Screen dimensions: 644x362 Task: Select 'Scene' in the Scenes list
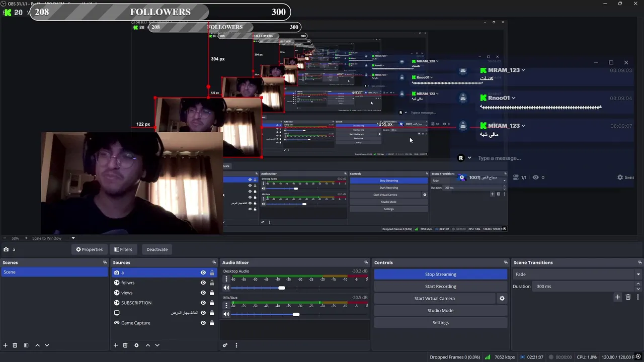[x=54, y=272]
